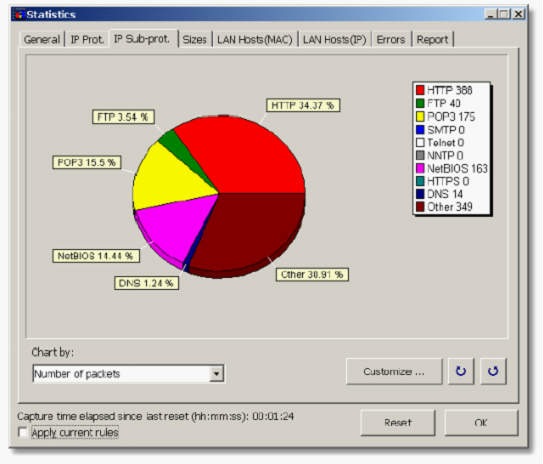The height and width of the screenshot is (464, 543).
Task: Minimize the Statistics window
Action: click(x=490, y=14)
